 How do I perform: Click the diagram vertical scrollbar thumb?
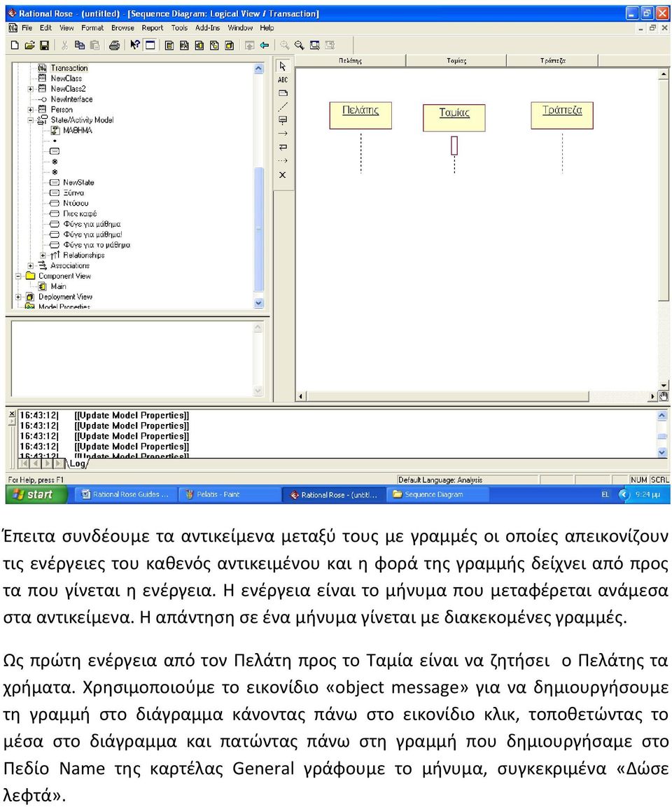click(x=664, y=190)
